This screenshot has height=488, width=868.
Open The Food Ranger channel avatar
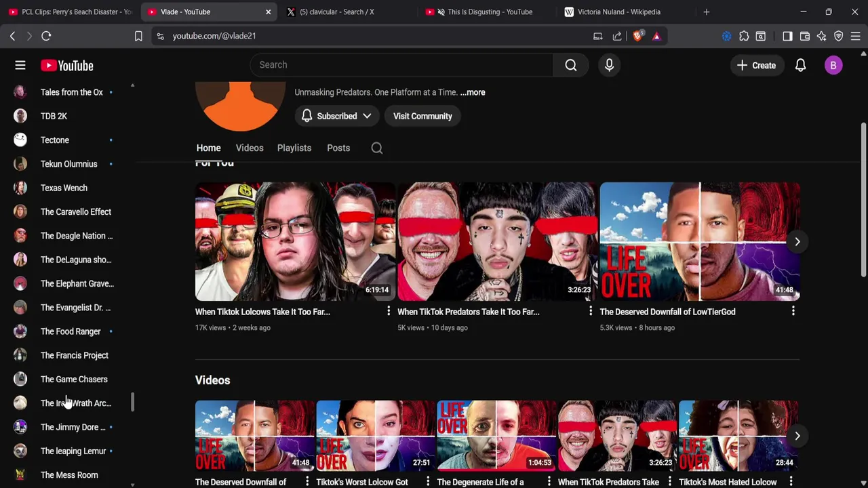(x=20, y=331)
